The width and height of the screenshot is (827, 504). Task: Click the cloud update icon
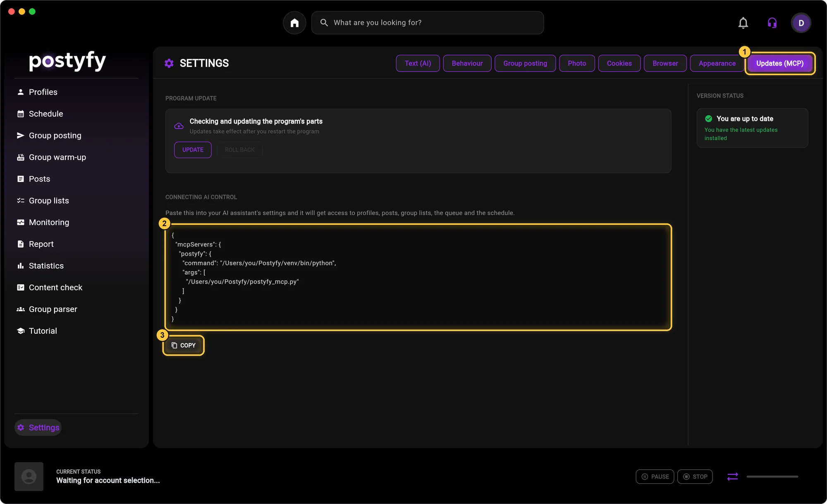179,126
